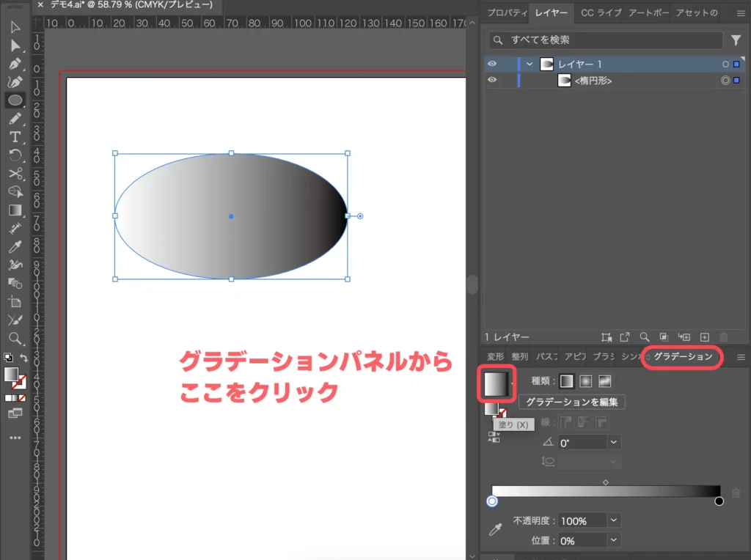This screenshot has height=560, width=751.
Task: Select the Type tool
Action: 15,137
